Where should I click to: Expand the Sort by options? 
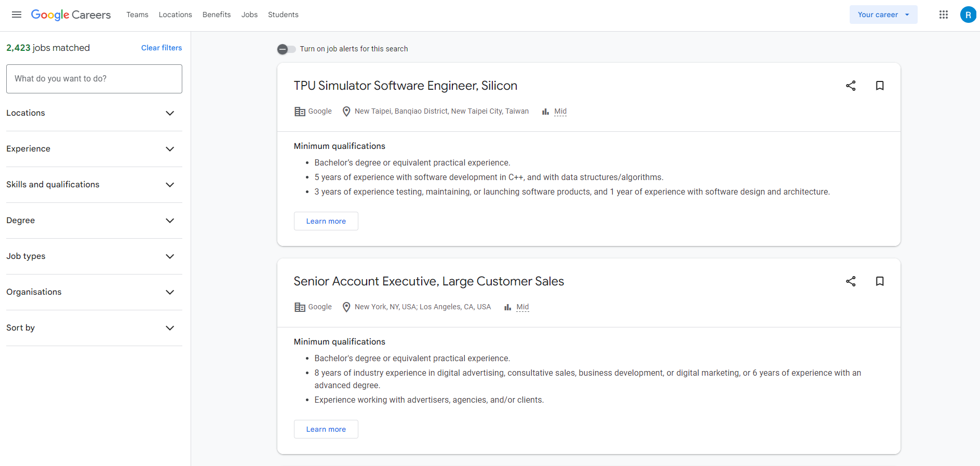(94, 328)
